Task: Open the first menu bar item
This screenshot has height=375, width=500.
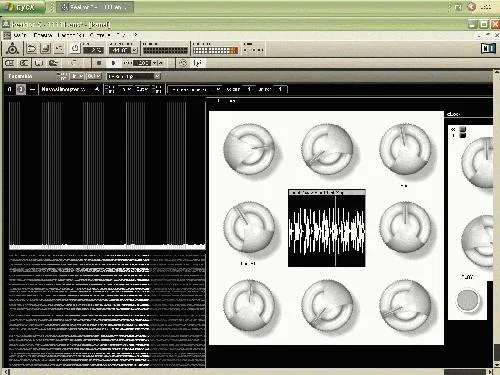Action: click(x=20, y=35)
